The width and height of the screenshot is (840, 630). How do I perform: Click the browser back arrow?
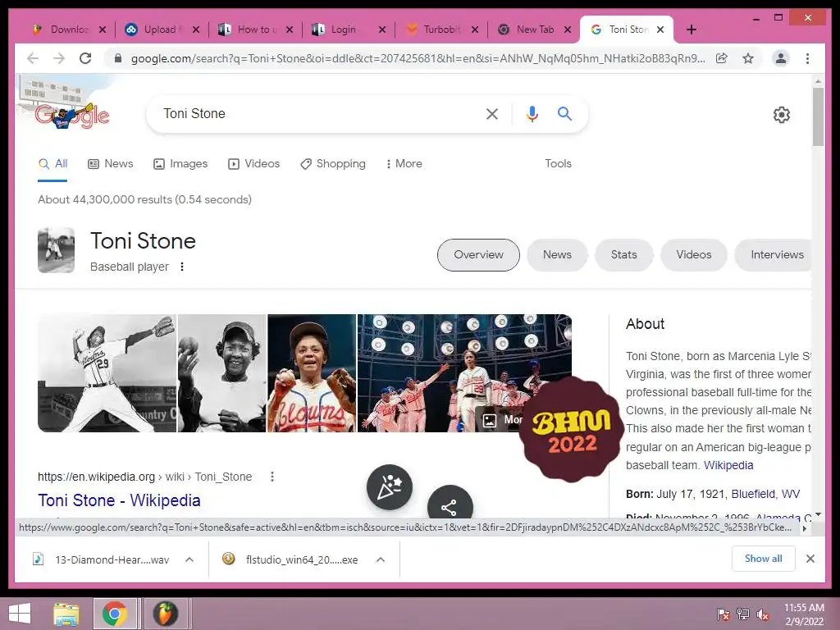[33, 58]
